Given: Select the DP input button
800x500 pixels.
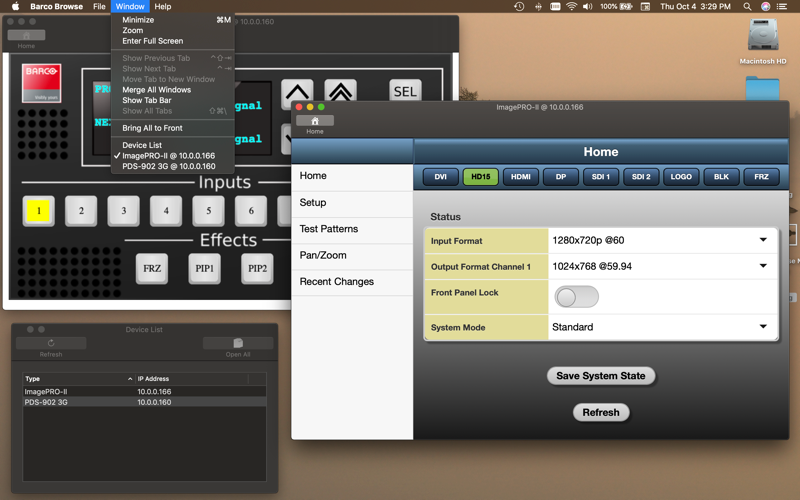Looking at the screenshot, I should coord(561,177).
